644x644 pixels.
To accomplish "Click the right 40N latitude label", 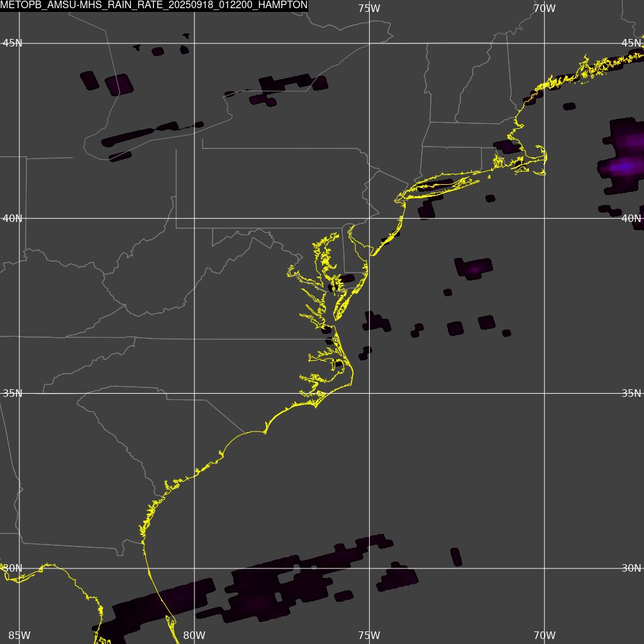I will [x=631, y=218].
